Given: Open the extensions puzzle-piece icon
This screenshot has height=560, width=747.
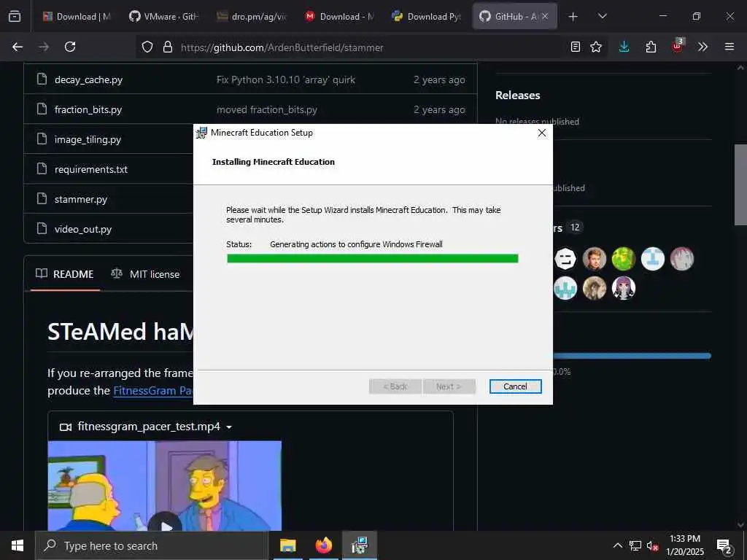Looking at the screenshot, I should [x=651, y=47].
